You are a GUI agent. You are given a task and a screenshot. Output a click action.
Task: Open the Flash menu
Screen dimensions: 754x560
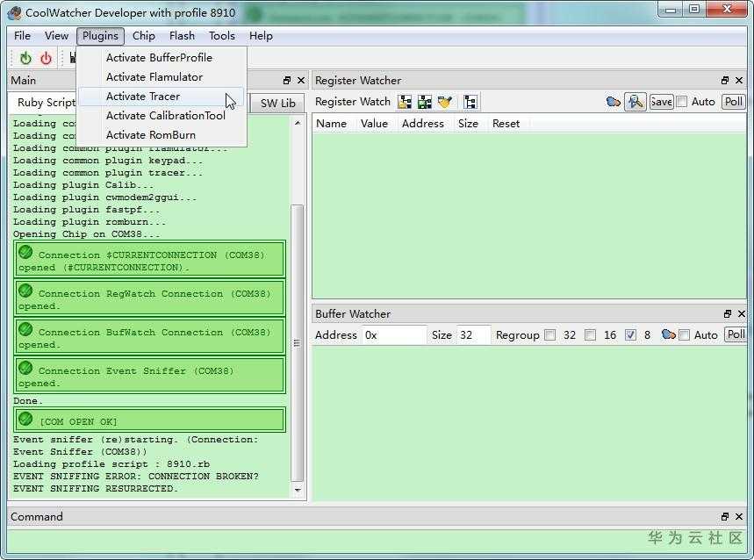click(x=182, y=36)
